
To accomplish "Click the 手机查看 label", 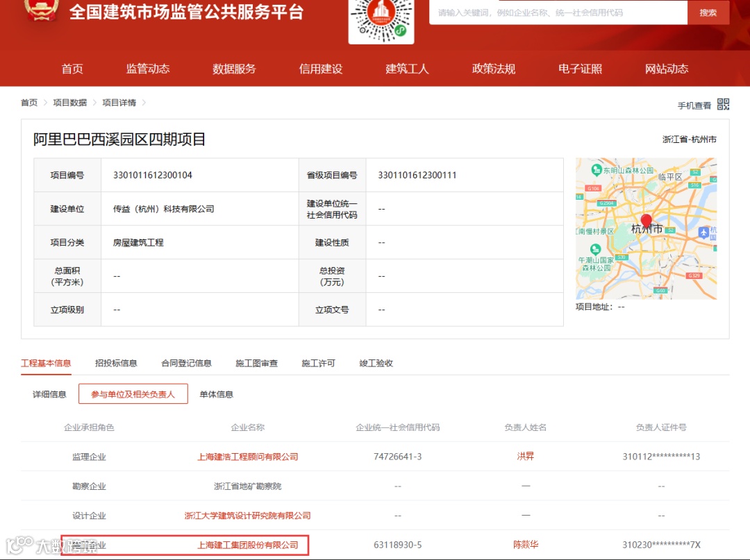I will coord(694,105).
